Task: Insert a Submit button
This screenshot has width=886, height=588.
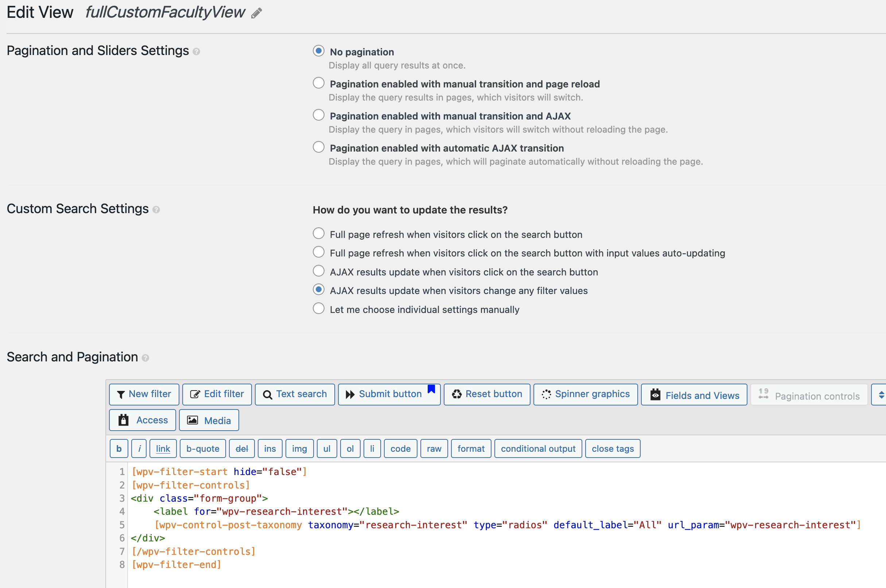Action: tap(389, 394)
